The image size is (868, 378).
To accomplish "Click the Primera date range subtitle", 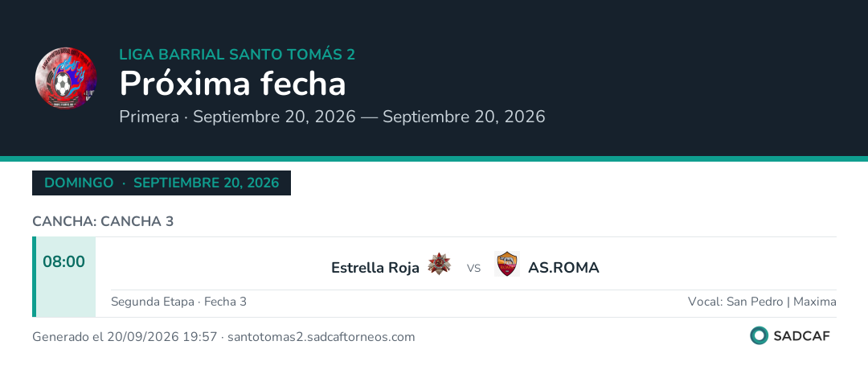I will (332, 117).
